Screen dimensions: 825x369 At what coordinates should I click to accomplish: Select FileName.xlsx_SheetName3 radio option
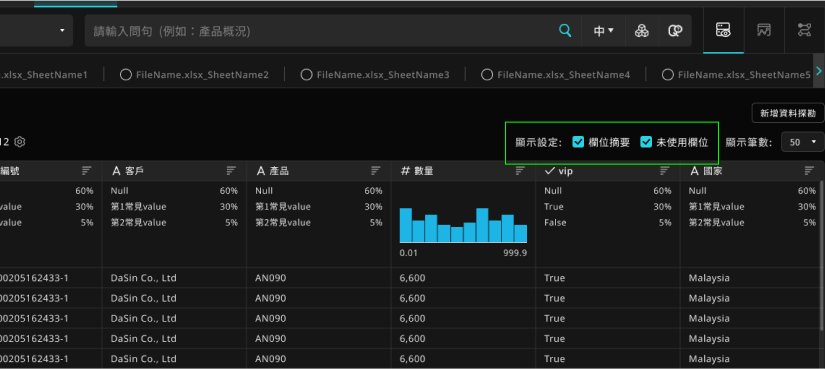pos(306,75)
